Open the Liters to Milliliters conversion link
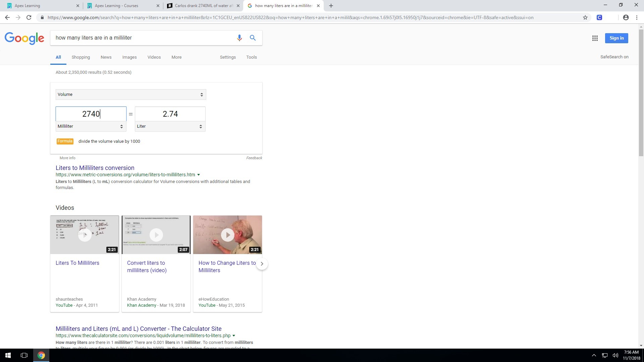The image size is (644, 362). coord(95,168)
